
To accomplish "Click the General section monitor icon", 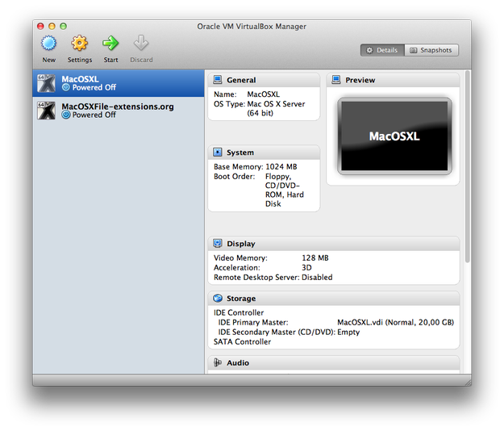I will point(218,80).
